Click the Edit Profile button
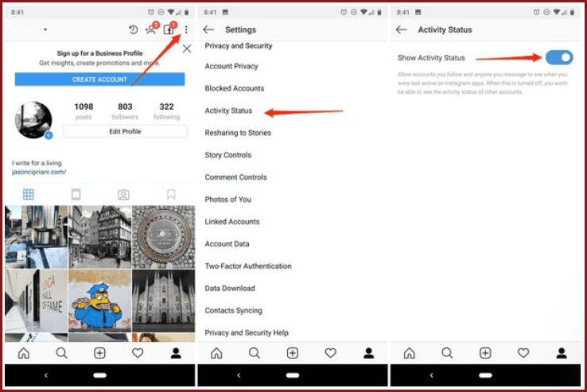This screenshot has width=587, height=392. (125, 131)
